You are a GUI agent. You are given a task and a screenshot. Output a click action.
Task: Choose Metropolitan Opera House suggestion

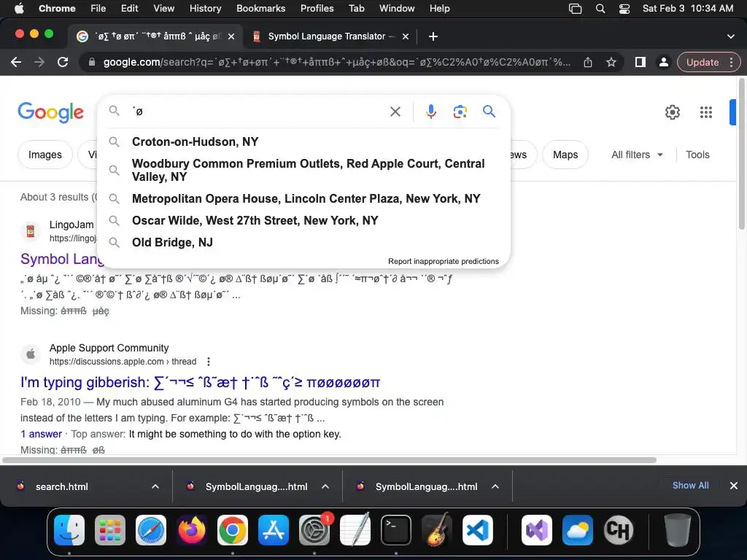[303, 198]
